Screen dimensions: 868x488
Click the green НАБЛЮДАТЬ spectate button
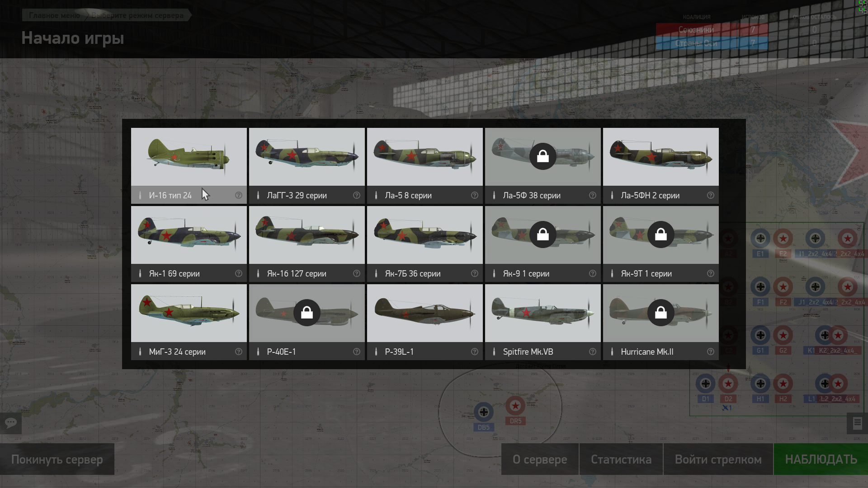coord(821,459)
